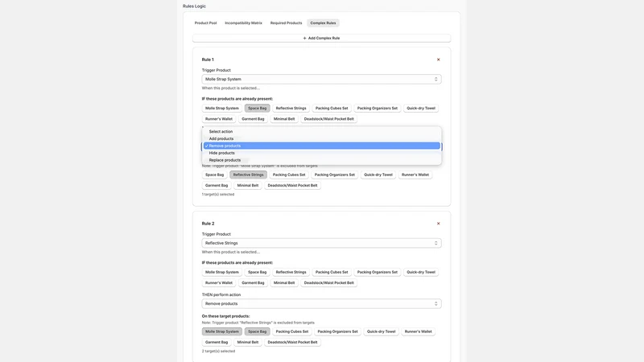The image size is (644, 362).
Task: Toggle Molle Strap System condition in Rule 2
Action: [222, 272]
